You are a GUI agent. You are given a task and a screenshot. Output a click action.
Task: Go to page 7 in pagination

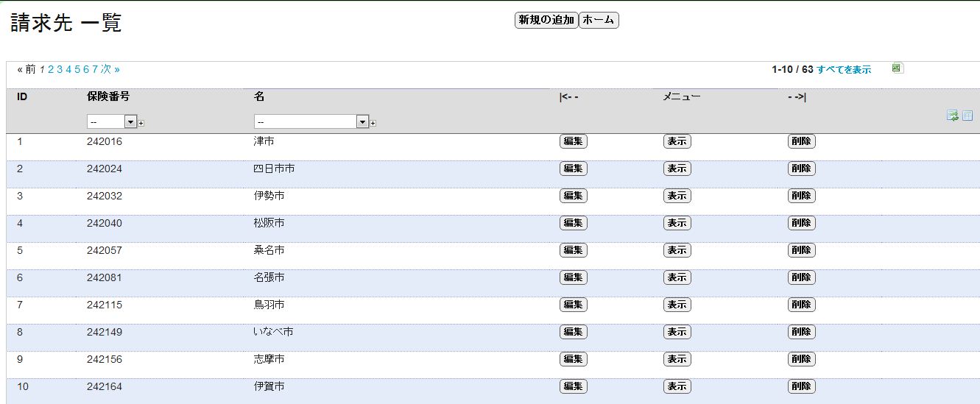coord(95,69)
